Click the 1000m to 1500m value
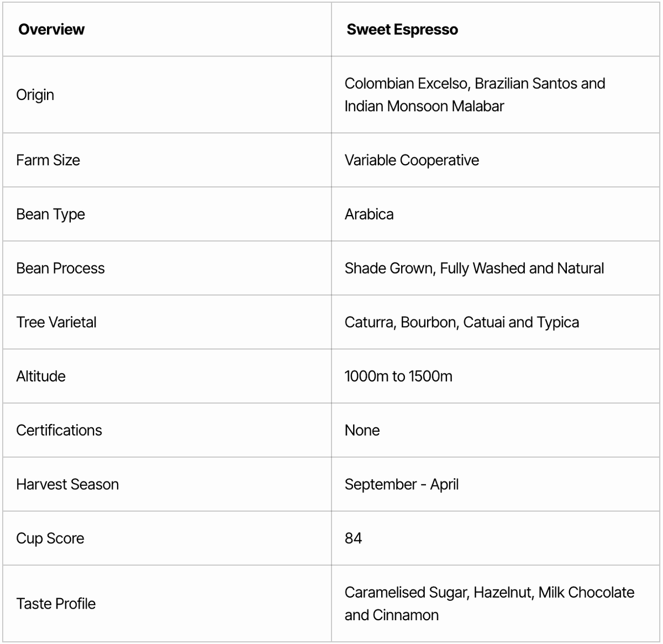The width and height of the screenshot is (663, 644). (x=398, y=376)
